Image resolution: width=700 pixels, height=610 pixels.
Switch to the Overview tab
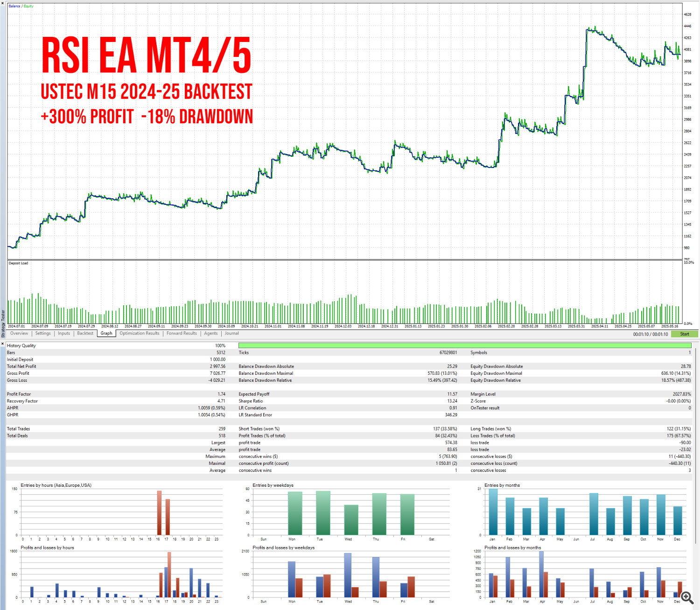click(19, 333)
